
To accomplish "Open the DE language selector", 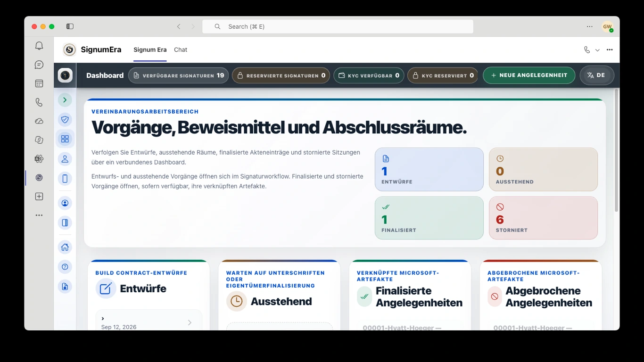I will pos(597,75).
